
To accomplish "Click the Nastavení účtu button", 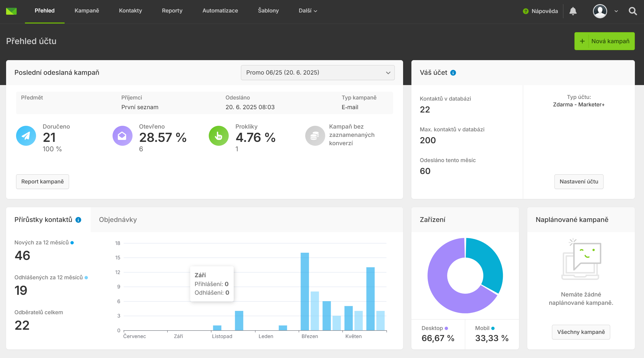I will pos(579,182).
